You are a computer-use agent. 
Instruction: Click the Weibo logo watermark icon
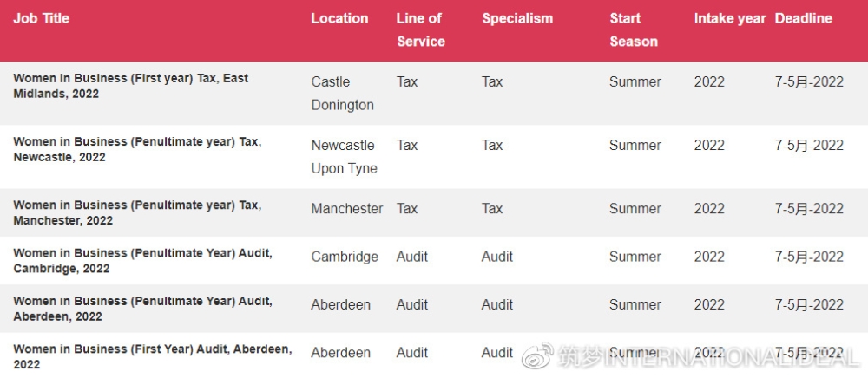click(538, 355)
